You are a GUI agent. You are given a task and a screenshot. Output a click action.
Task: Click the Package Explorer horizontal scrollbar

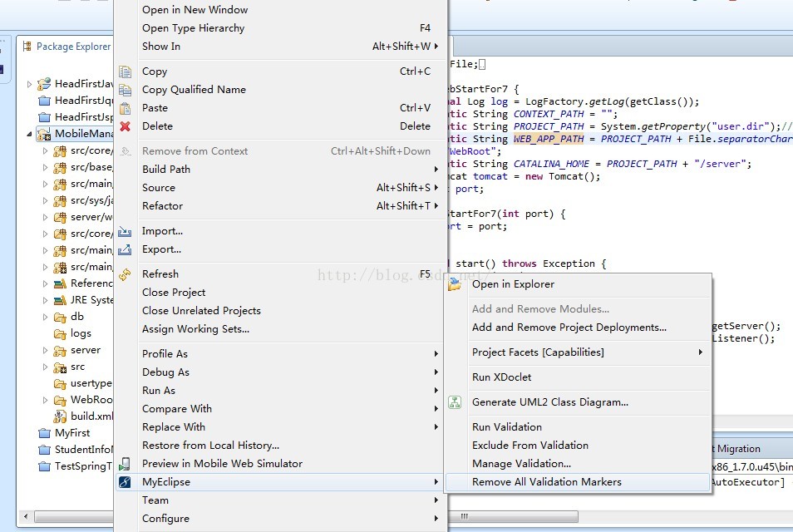[x=74, y=517]
